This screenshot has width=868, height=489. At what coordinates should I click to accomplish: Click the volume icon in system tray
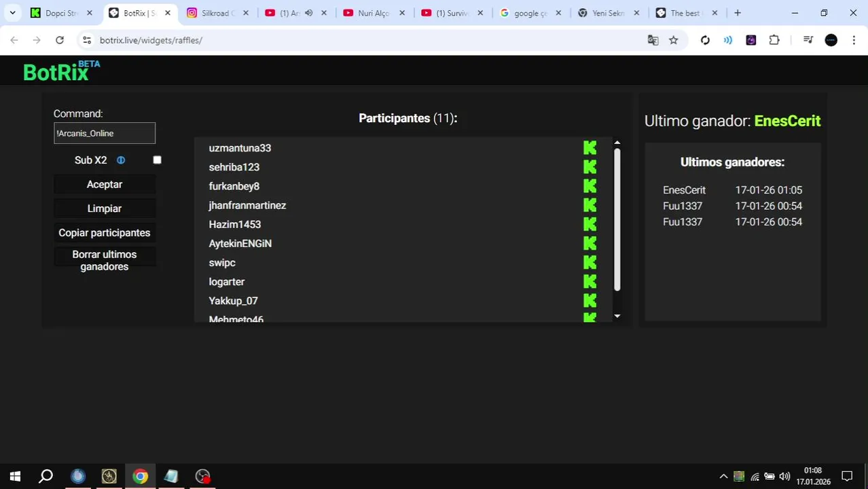(x=784, y=476)
